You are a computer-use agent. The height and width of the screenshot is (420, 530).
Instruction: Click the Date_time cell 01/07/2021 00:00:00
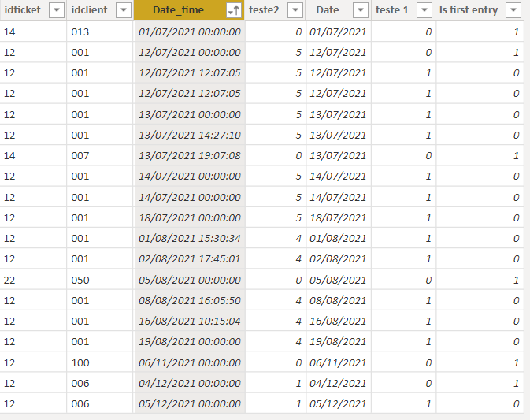pyautogui.click(x=190, y=32)
